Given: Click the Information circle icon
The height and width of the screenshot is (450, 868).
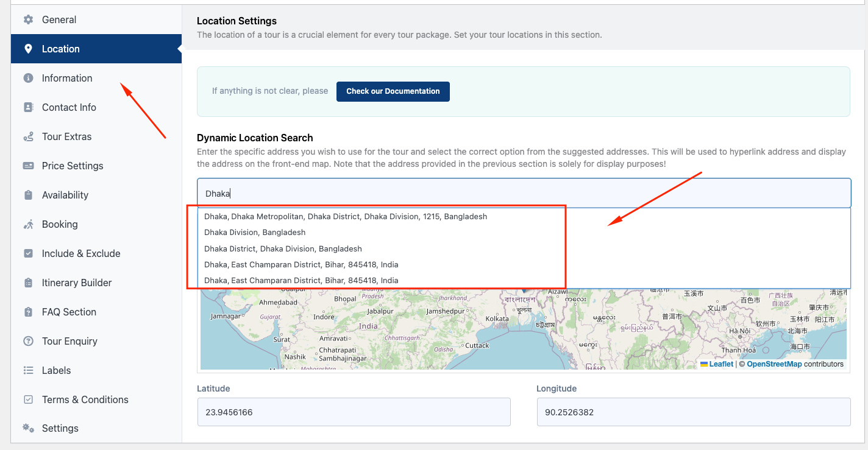Looking at the screenshot, I should coord(28,78).
